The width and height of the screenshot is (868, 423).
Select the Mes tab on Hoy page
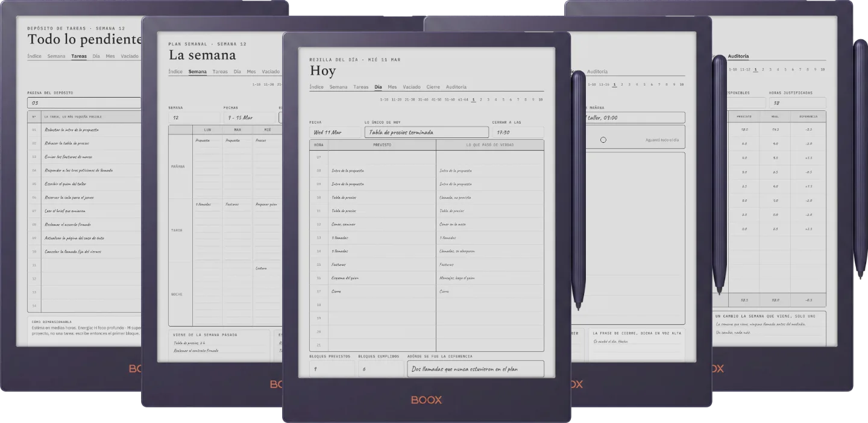(x=392, y=87)
